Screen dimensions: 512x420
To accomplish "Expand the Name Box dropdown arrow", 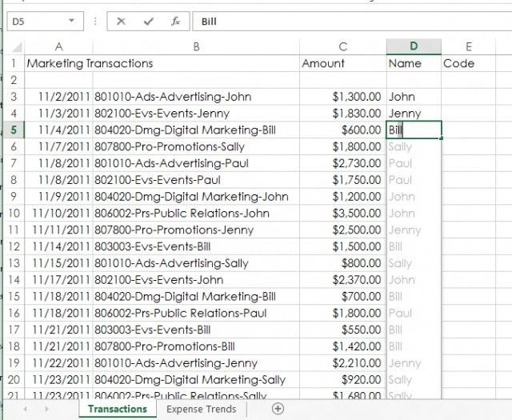I will coord(71,22).
